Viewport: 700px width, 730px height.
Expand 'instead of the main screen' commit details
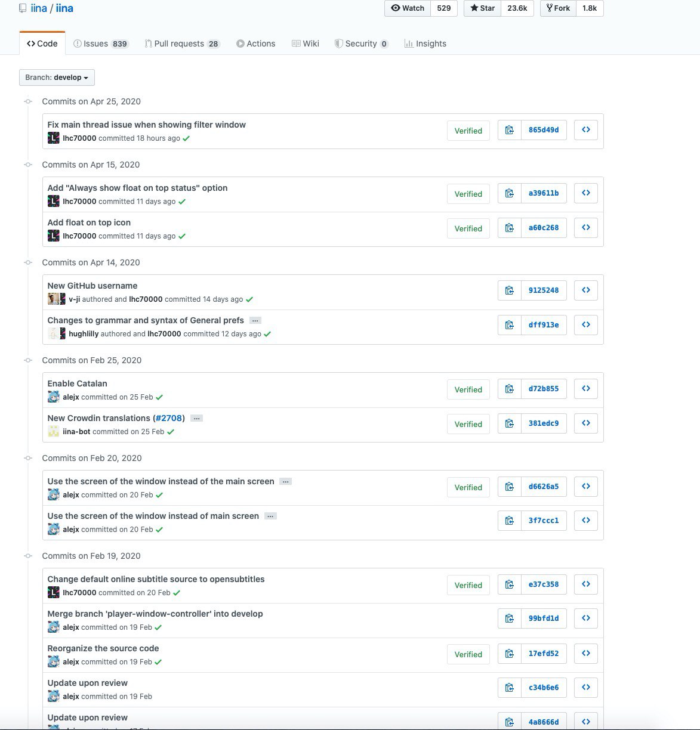coord(285,482)
